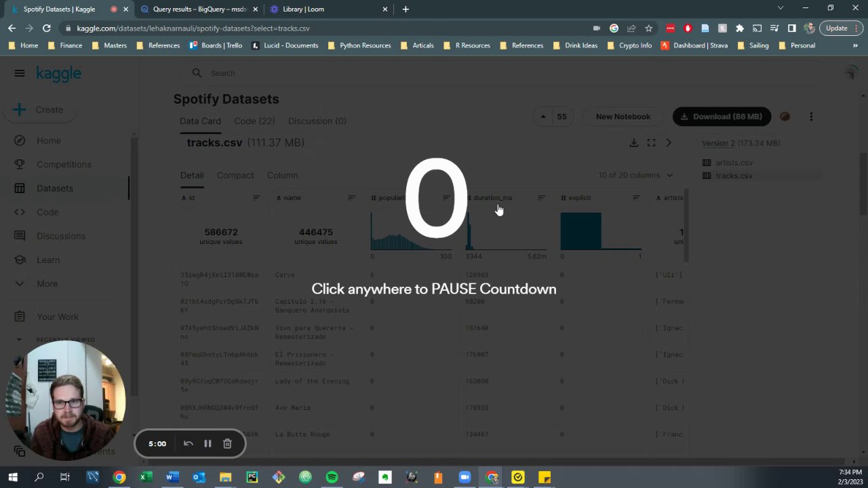This screenshot has width=868, height=488.
Task: Open Code section in sidebar
Action: coord(47,212)
